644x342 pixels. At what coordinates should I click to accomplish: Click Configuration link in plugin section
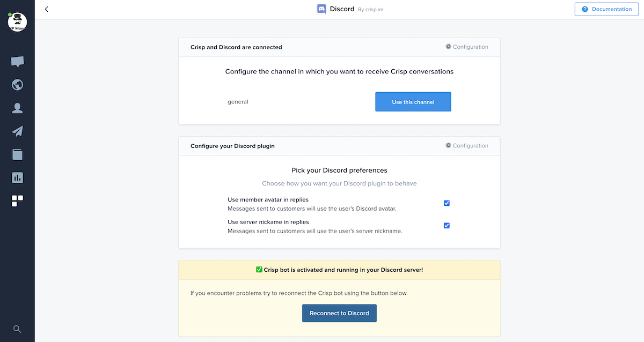coord(467,145)
